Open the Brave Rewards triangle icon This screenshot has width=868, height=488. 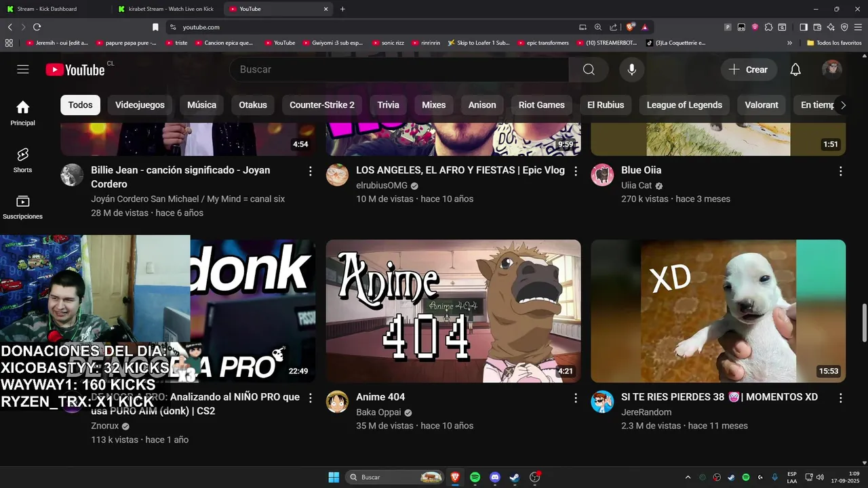[644, 27]
